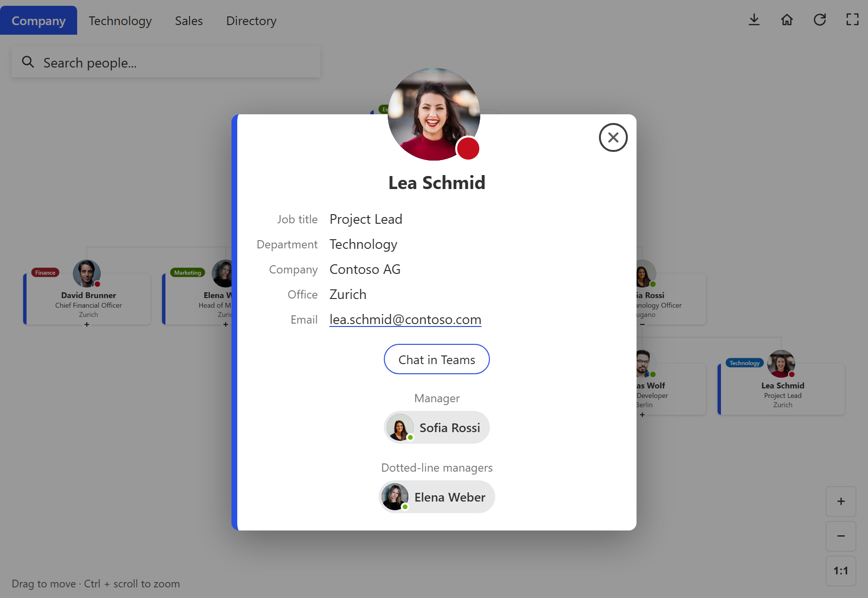Click the 'Contoso AG' company value
This screenshot has width=868, height=598.
[x=365, y=269]
